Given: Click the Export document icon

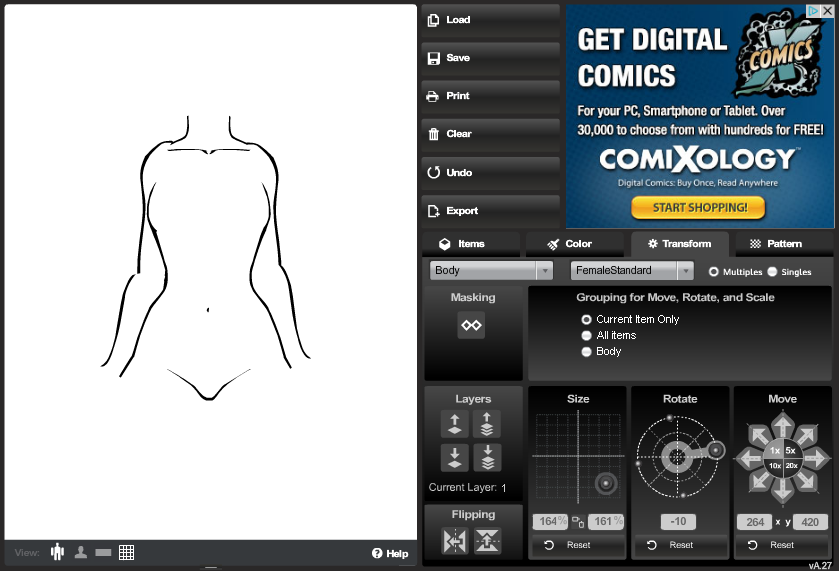Looking at the screenshot, I should (x=433, y=211).
